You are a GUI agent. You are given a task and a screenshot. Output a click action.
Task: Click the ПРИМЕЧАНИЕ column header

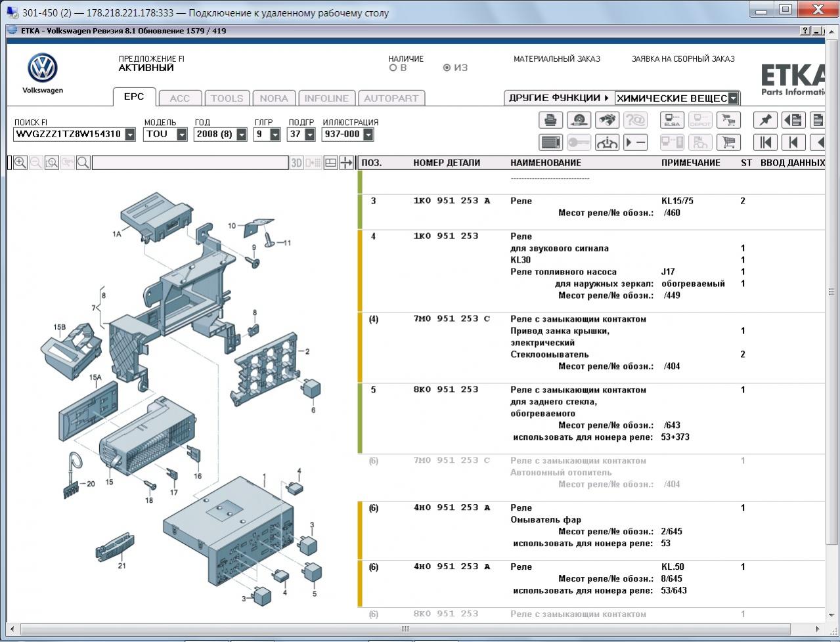tap(691, 163)
